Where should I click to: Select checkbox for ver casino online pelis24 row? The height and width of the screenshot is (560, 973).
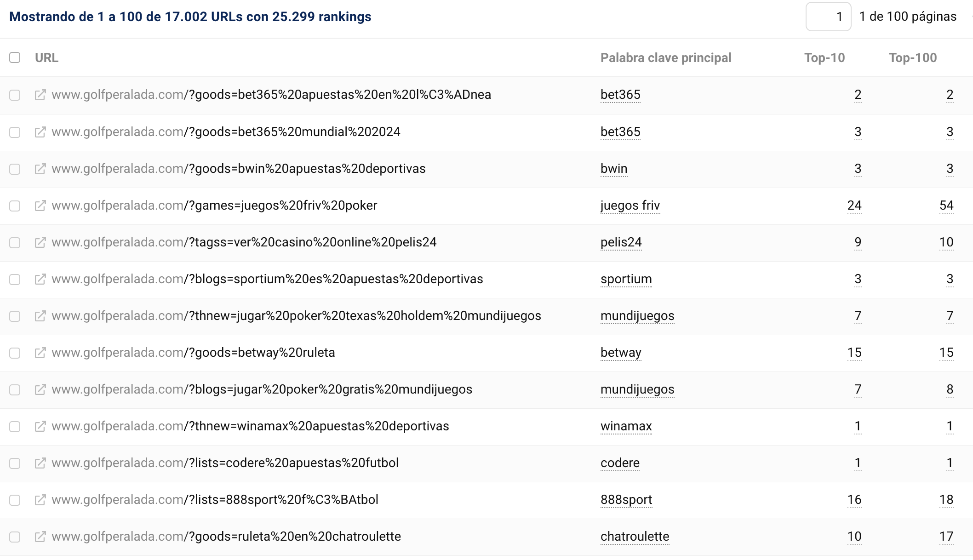tap(15, 243)
